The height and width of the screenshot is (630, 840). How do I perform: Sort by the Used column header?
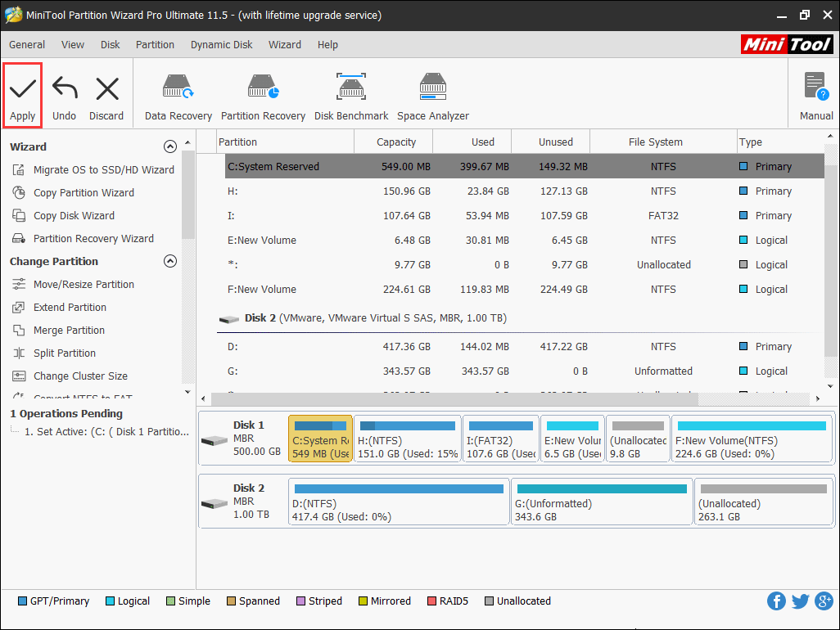pos(472,142)
